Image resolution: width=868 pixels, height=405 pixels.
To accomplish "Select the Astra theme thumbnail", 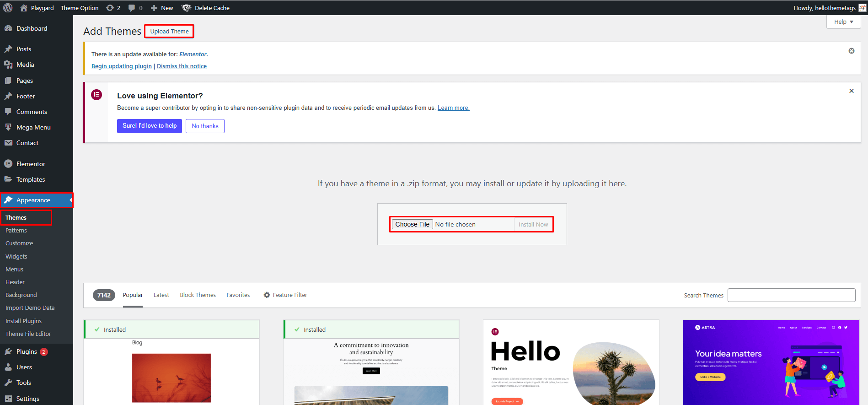I will (x=771, y=362).
